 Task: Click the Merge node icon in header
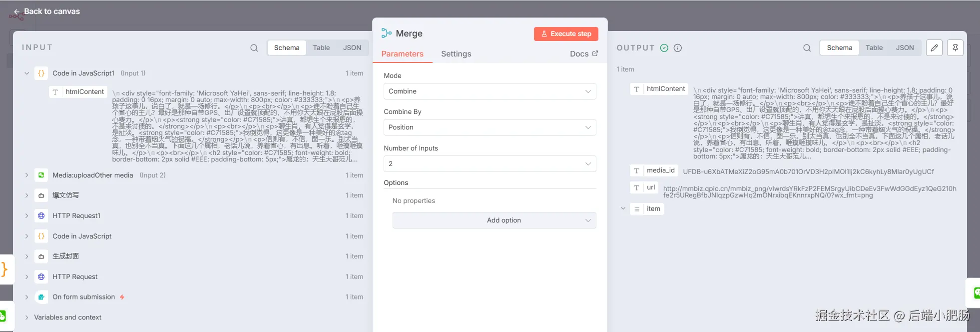coord(386,33)
